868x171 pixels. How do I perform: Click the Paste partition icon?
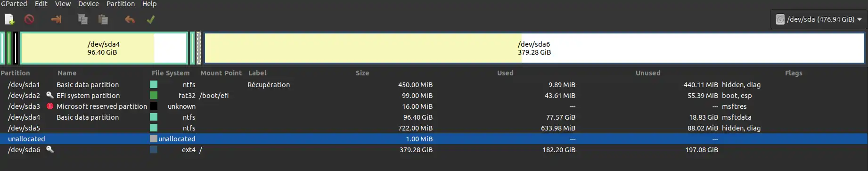(x=103, y=19)
